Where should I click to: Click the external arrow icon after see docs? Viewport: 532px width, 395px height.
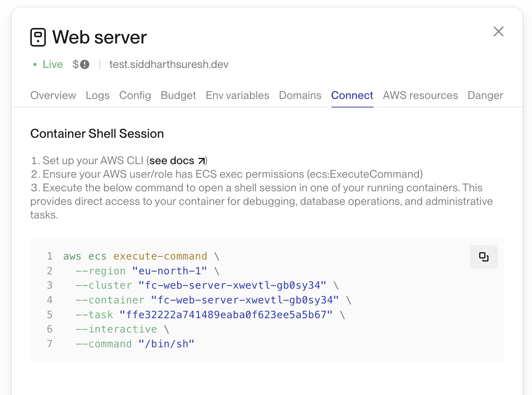[202, 161]
